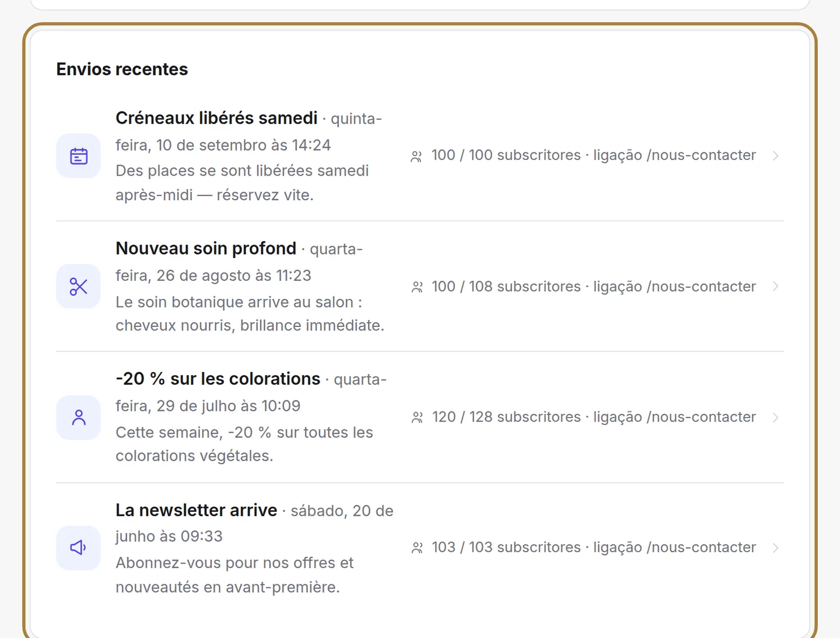
Task: Expand the Créneaux libérés samedi row chevron
Action: point(775,156)
